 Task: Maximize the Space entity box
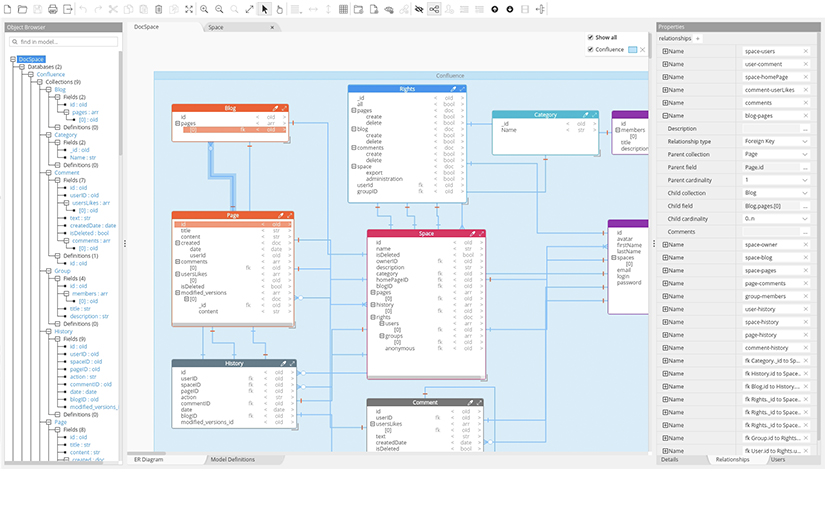(x=481, y=233)
